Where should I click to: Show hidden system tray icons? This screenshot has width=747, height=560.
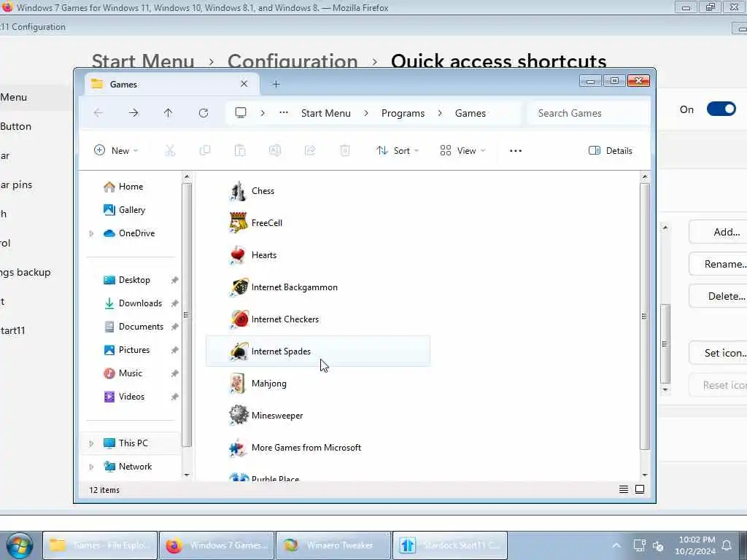coord(616,545)
